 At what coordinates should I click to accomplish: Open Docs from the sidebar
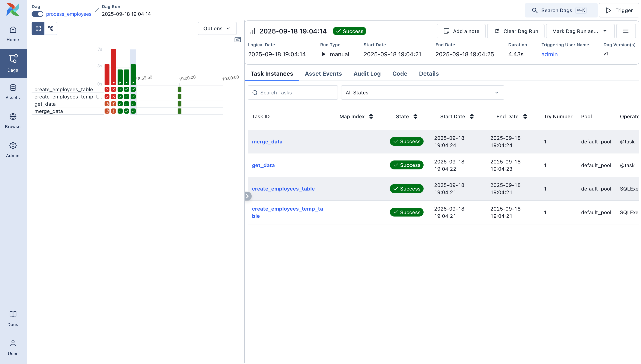click(x=13, y=318)
